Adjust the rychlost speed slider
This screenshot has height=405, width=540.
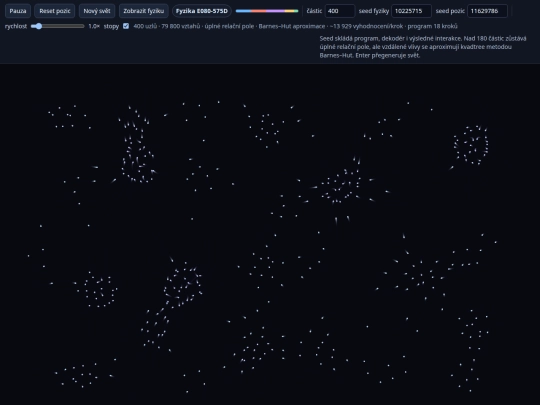tap(58, 26)
